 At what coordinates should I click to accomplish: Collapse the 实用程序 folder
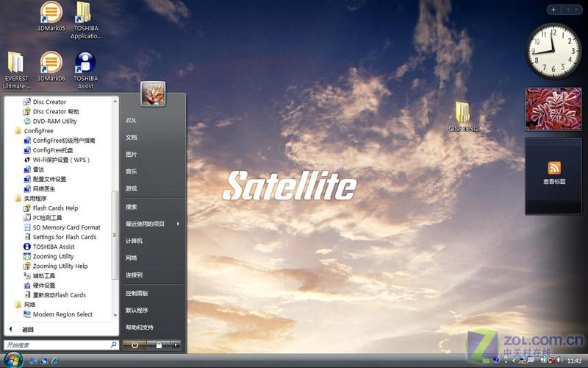coord(30,198)
